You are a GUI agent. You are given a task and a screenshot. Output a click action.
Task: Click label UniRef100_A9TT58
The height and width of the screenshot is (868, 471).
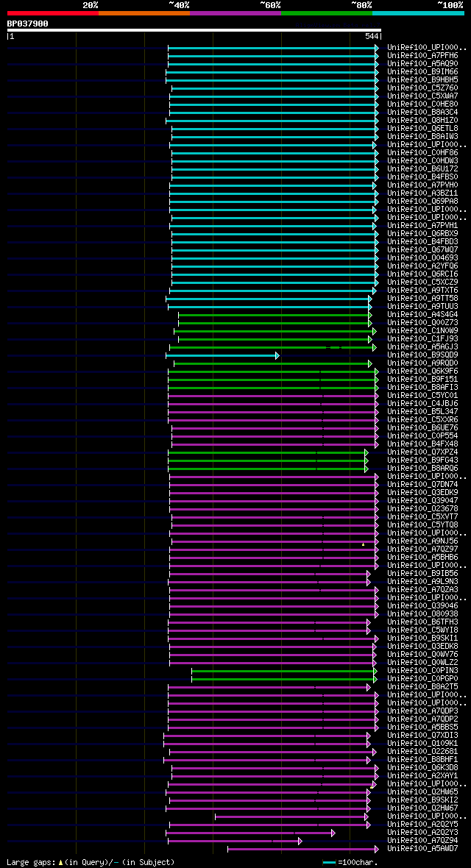pyautogui.click(x=422, y=299)
